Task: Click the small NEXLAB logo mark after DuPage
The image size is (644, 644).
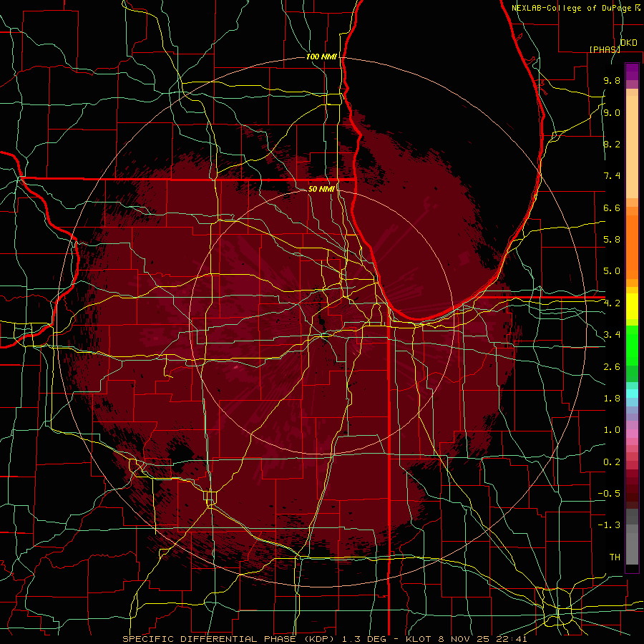Action: pyautogui.click(x=638, y=8)
